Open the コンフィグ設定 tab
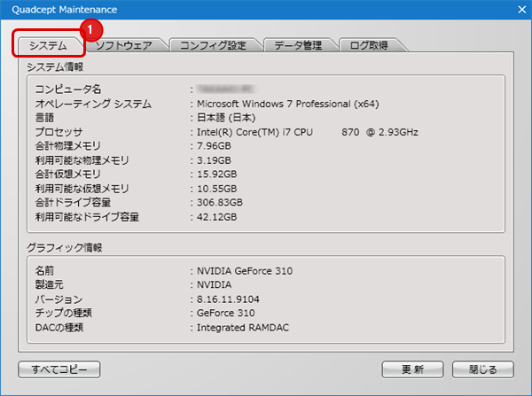Viewport: 532px width, 396px height. click(x=213, y=45)
